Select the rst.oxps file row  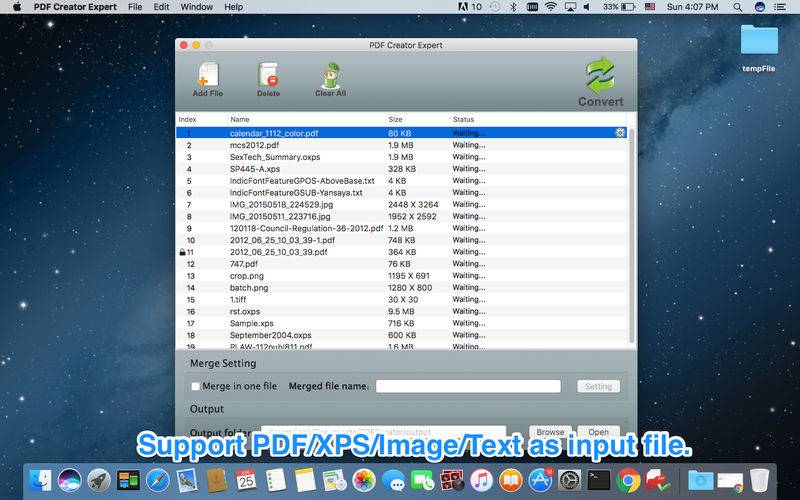coord(402,311)
